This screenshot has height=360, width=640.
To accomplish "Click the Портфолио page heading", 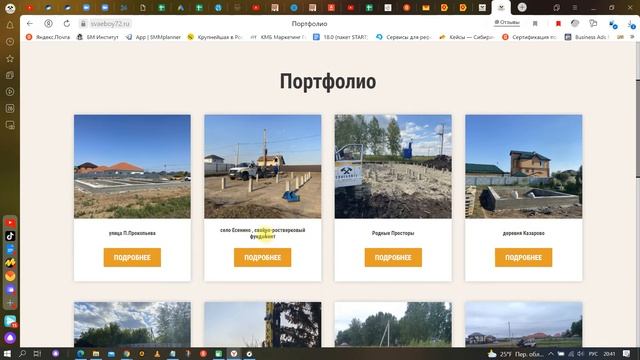I will click(328, 81).
